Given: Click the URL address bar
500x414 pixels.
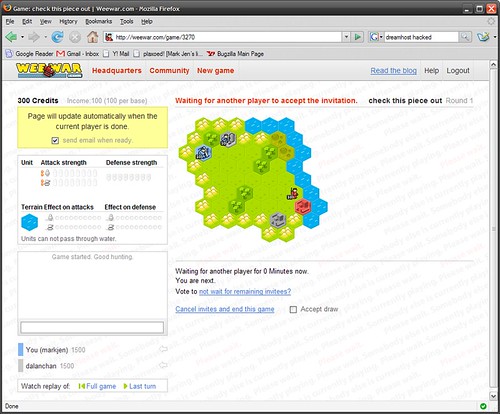Looking at the screenshot, I should click(223, 37).
